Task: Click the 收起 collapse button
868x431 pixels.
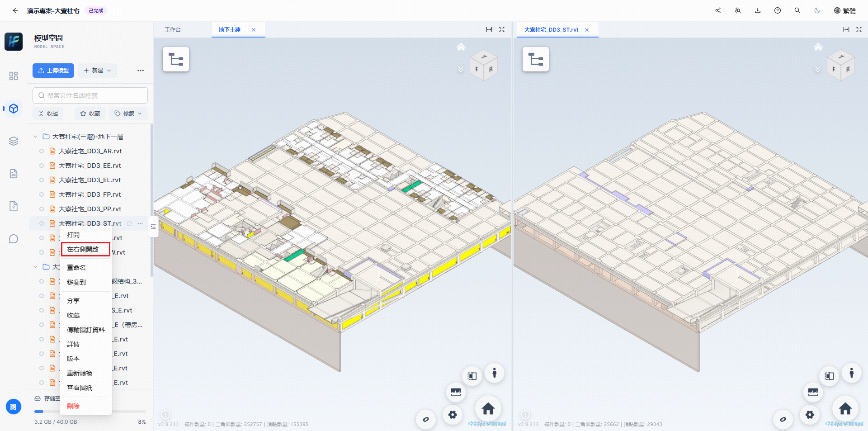Action: click(x=48, y=114)
